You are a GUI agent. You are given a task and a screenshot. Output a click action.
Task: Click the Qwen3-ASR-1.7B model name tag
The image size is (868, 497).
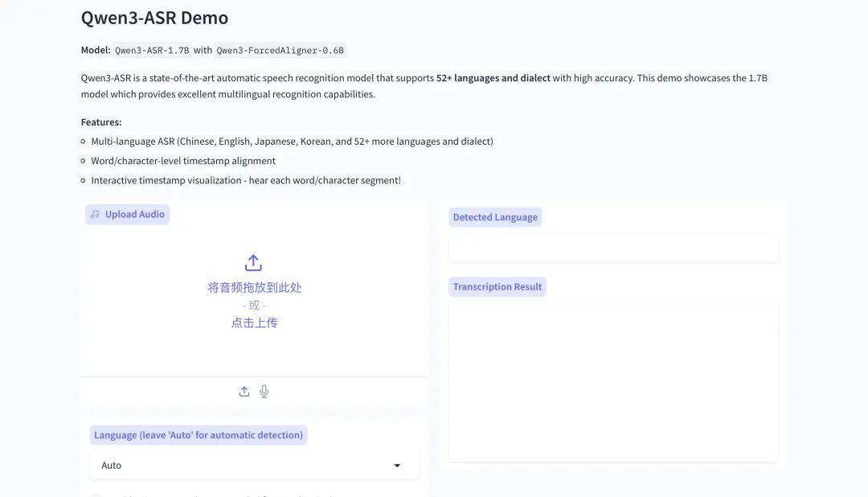(153, 50)
